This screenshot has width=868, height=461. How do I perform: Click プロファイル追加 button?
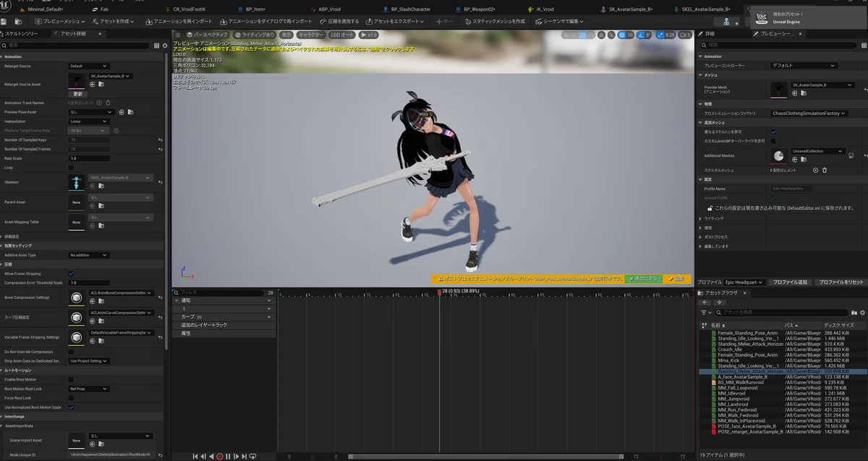coord(790,282)
